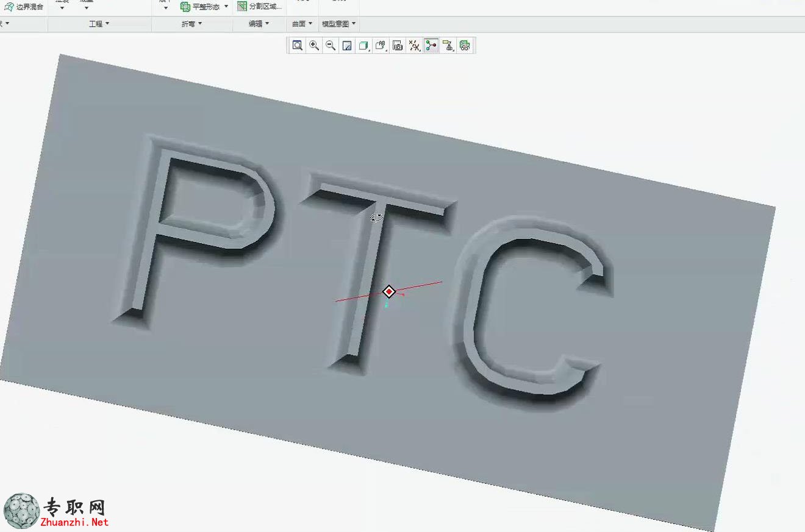The width and height of the screenshot is (805, 532).
Task: Expand the 曲面 group dropdown
Action: click(x=302, y=24)
